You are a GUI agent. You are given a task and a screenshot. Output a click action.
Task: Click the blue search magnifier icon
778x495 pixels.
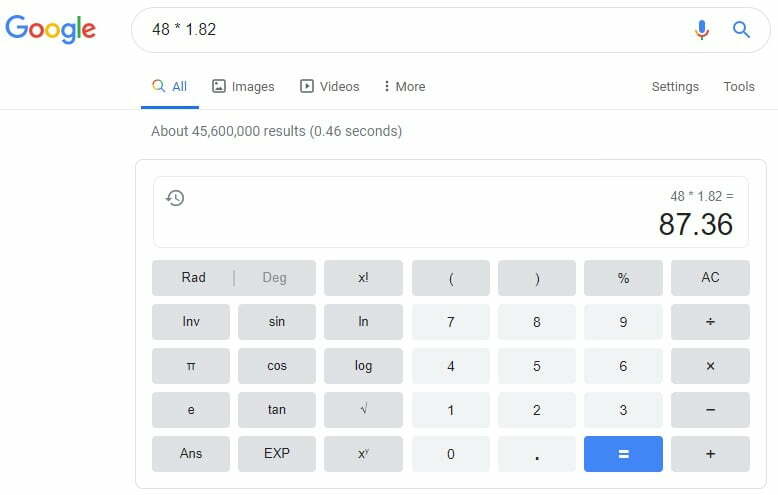click(741, 30)
